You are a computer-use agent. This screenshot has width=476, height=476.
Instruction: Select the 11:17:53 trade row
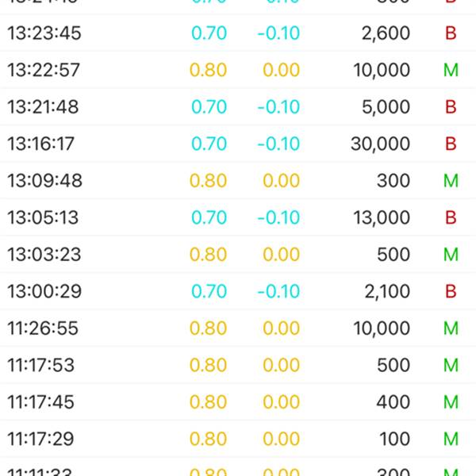click(x=238, y=365)
